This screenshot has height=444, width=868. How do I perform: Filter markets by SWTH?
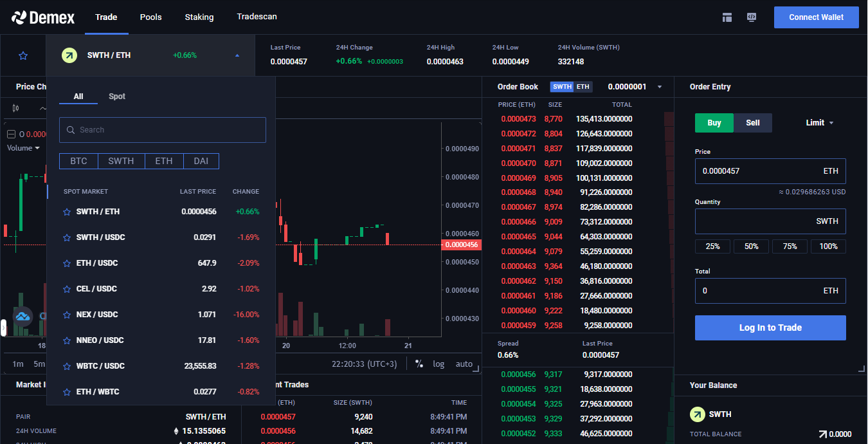pos(121,161)
